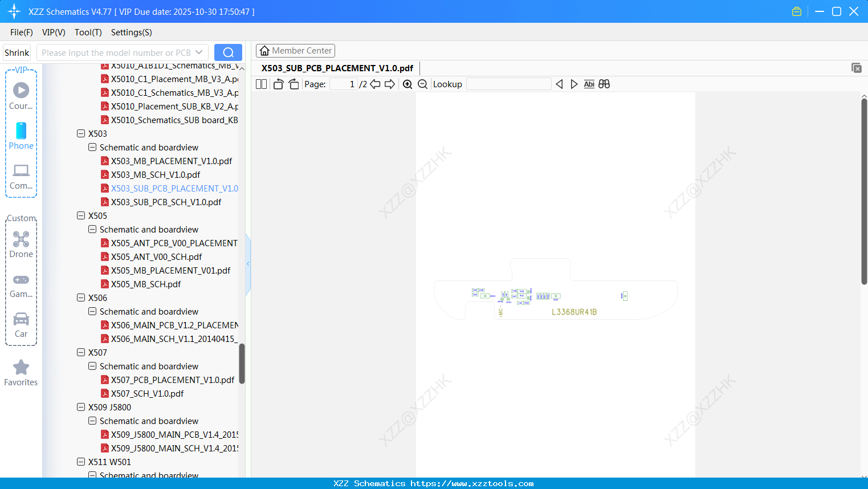Activate the binoculars search icon
868x489 pixels.
click(x=604, y=84)
